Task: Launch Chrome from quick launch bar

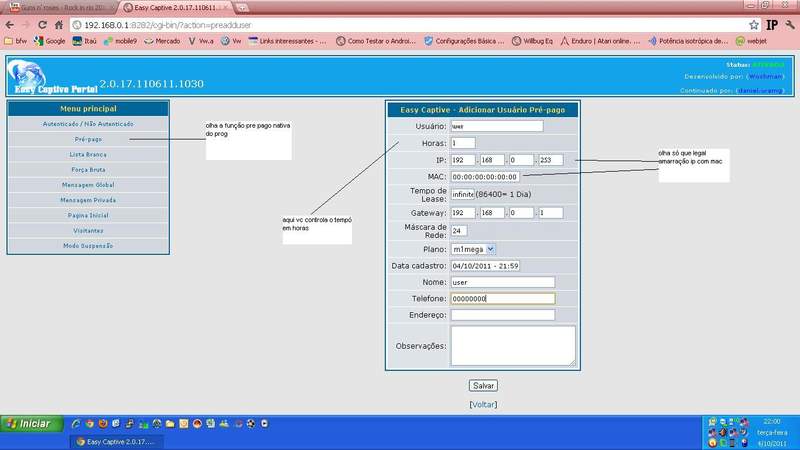Action: tap(90, 423)
